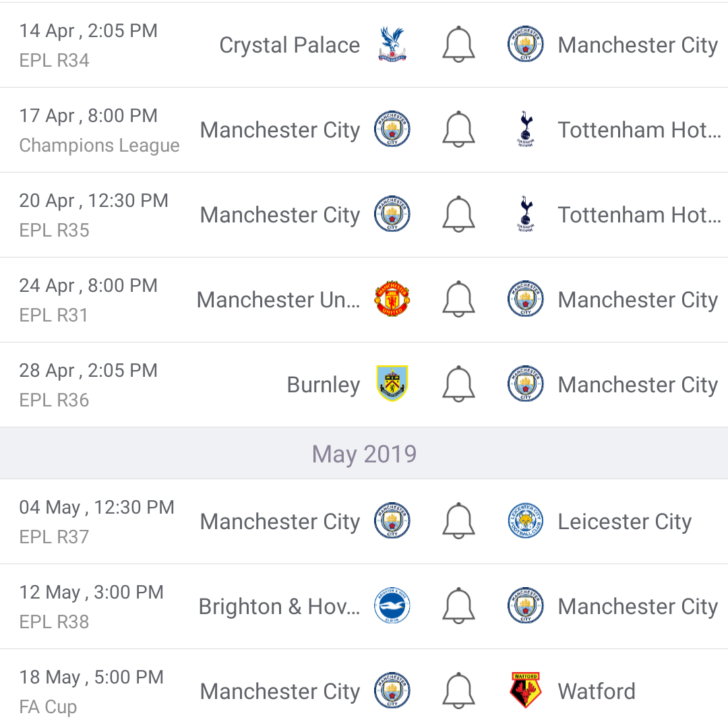The width and height of the screenshot is (728, 728).
Task: Select Tottenham crest in Champions League row
Action: point(526,129)
